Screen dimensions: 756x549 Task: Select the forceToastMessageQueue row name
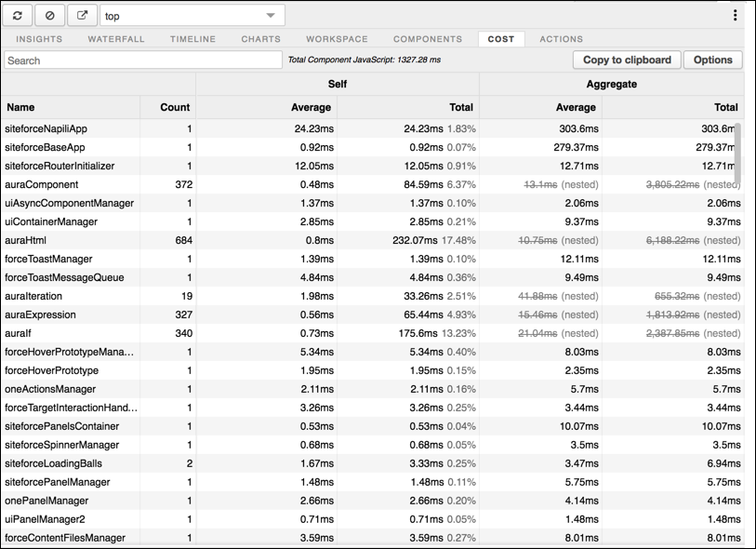[x=64, y=277]
